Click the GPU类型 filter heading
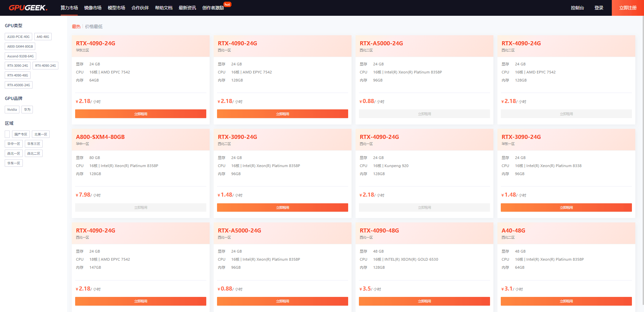The height and width of the screenshot is (312, 644). click(13, 25)
